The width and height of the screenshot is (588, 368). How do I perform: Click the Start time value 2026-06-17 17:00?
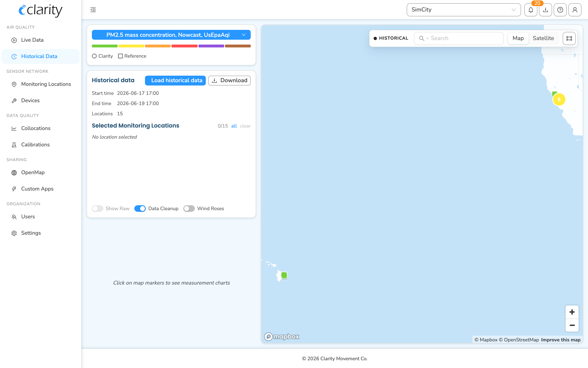(x=138, y=93)
